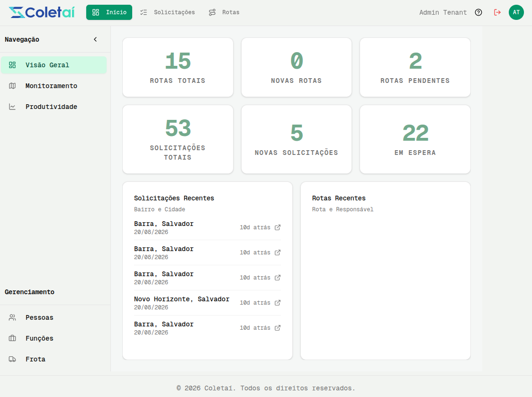Click the Rotas Recentes heading
532x397 pixels.
[339, 198]
